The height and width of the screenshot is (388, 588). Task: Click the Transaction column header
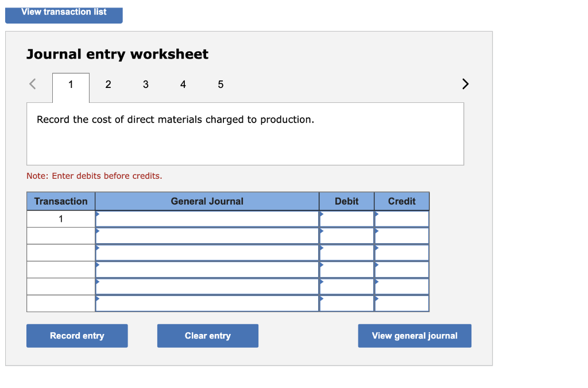click(x=61, y=202)
